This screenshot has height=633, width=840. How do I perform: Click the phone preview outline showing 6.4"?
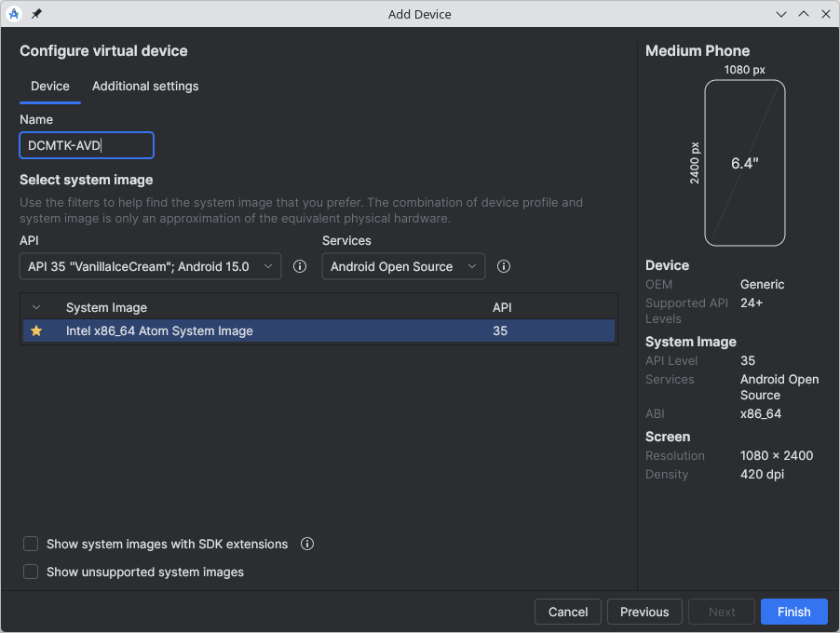[x=744, y=163]
